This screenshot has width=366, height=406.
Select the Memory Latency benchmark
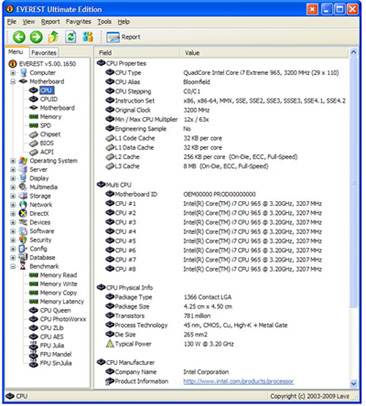point(62,302)
